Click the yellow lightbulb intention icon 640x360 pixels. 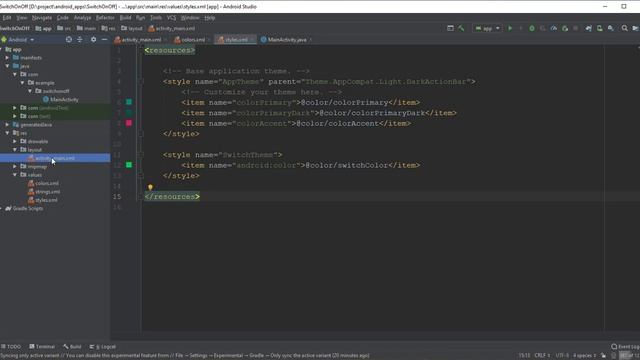(x=150, y=187)
